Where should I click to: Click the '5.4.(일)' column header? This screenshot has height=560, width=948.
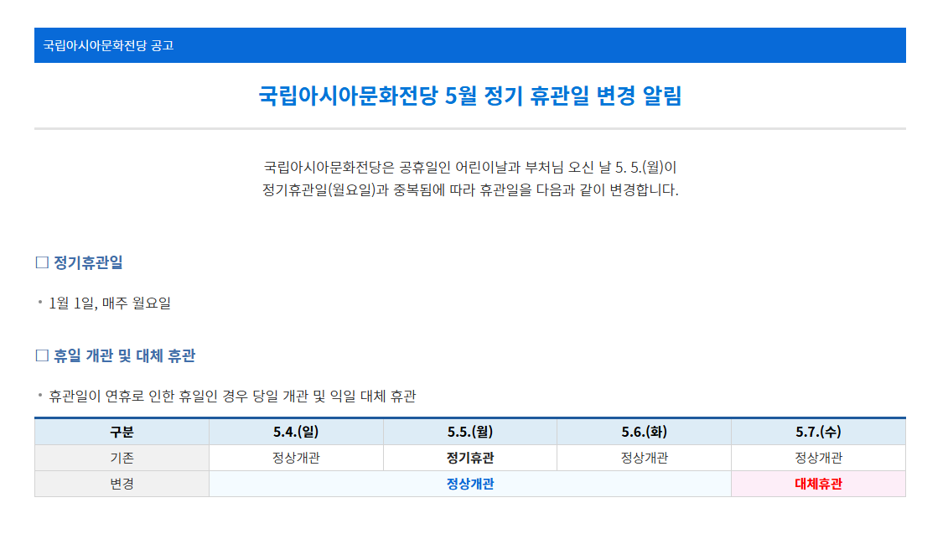click(x=296, y=432)
